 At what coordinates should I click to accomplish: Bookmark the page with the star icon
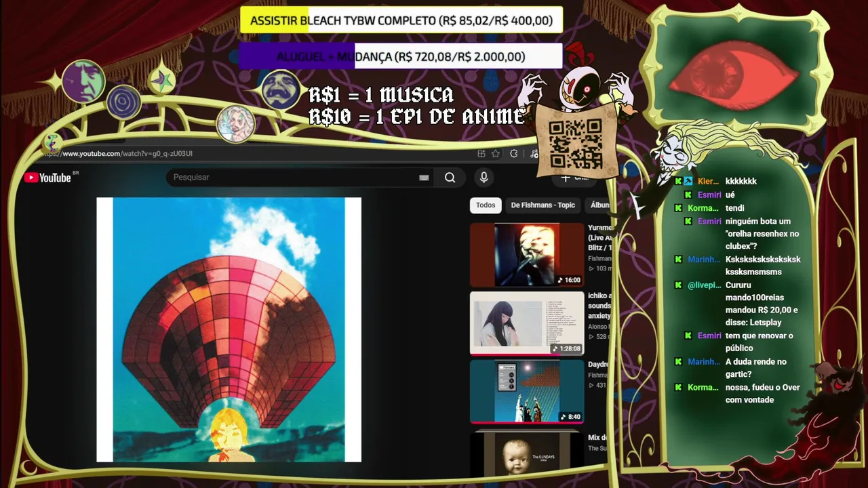[496, 154]
